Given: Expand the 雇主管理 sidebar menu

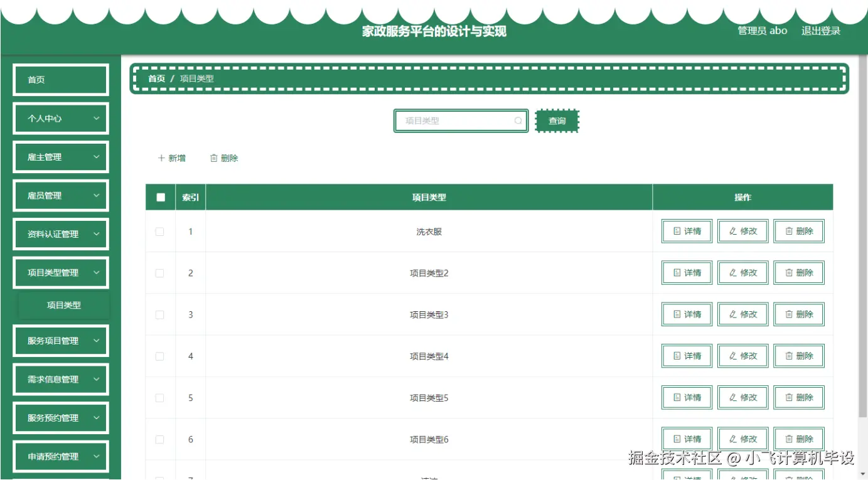Looking at the screenshot, I should point(60,157).
